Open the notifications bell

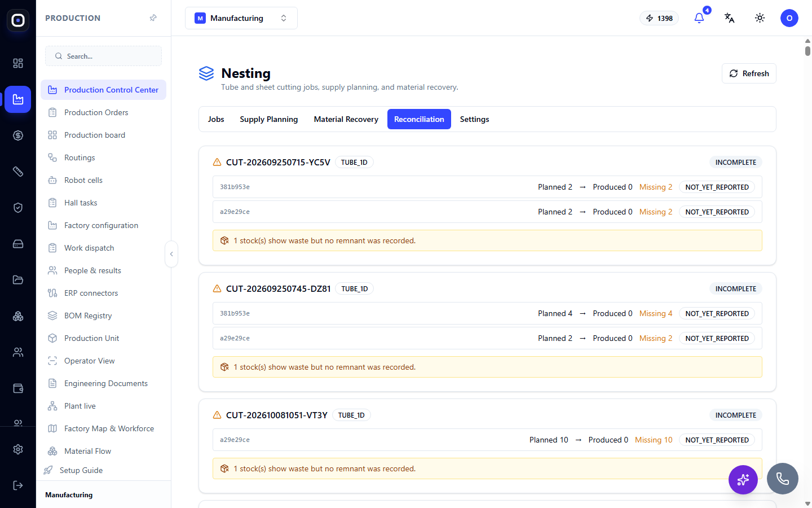pyautogui.click(x=699, y=18)
